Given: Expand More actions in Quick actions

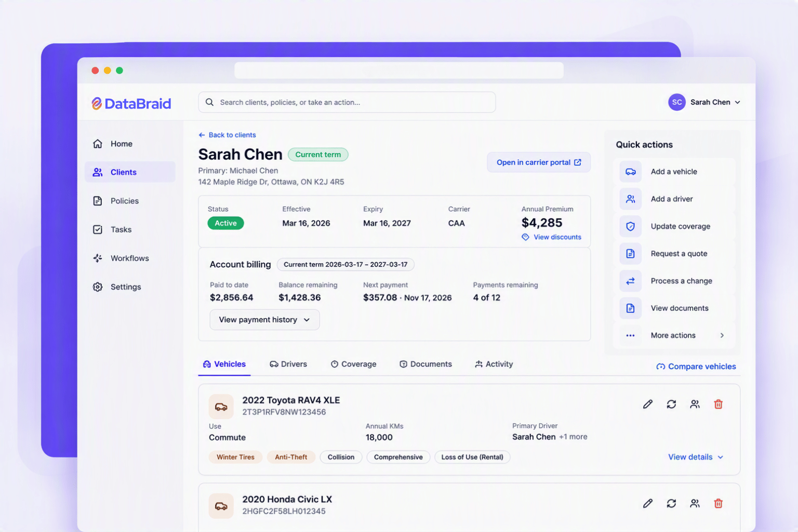Looking at the screenshot, I should click(675, 336).
